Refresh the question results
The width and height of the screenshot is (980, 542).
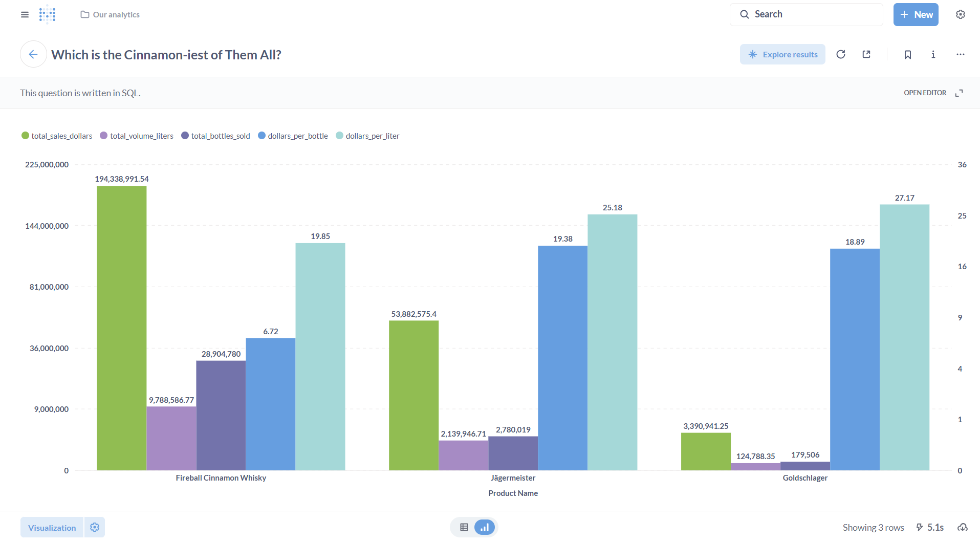841,54
